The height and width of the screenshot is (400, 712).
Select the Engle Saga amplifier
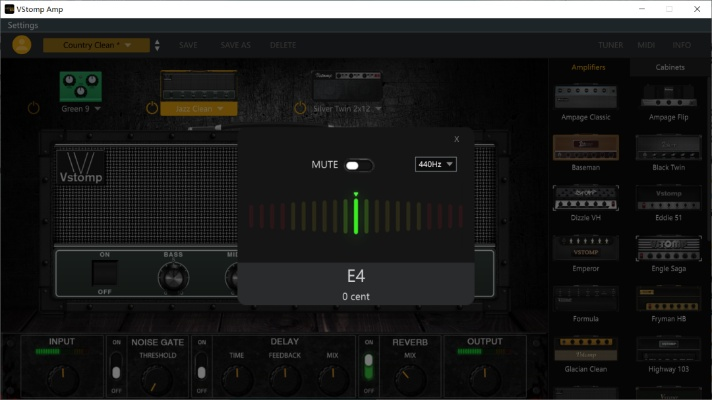(669, 247)
